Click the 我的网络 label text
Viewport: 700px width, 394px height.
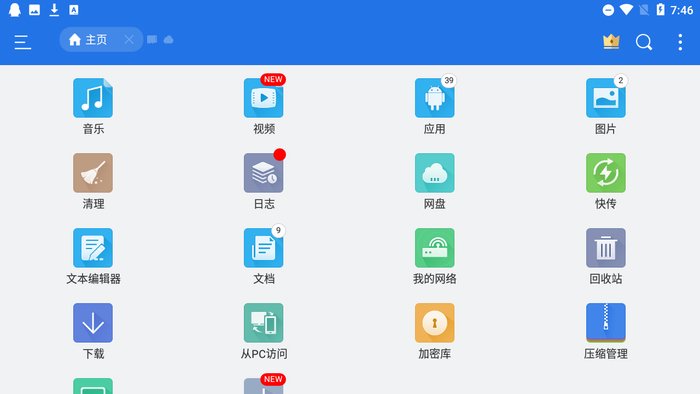pyautogui.click(x=434, y=279)
